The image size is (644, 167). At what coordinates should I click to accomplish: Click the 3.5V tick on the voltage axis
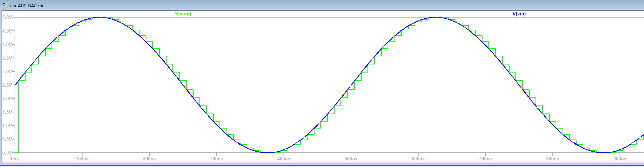coord(7,58)
